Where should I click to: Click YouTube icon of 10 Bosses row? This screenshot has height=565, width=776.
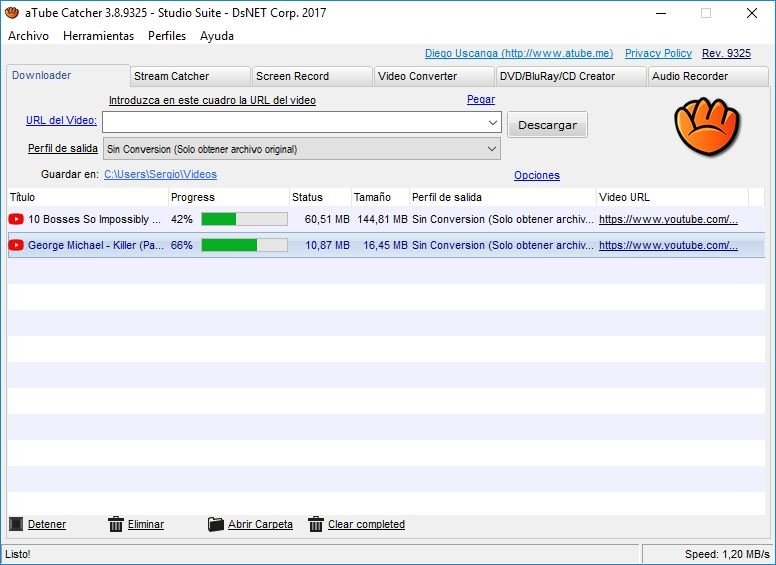16,219
